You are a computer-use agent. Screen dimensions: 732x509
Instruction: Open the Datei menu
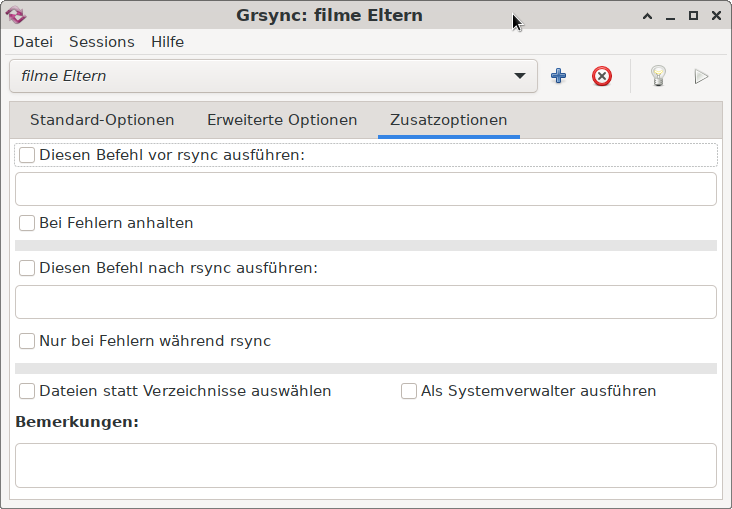[33, 42]
